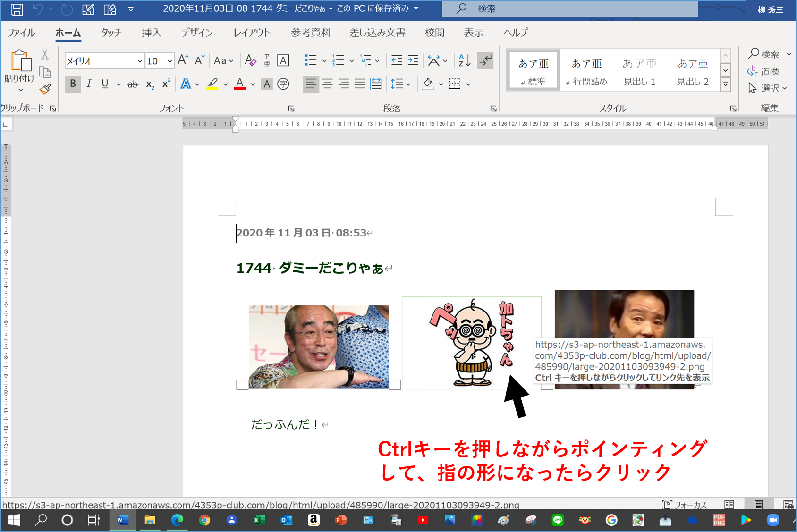The image size is (797, 532).
Task: Click the Replace (置換) button
Action: point(763,71)
